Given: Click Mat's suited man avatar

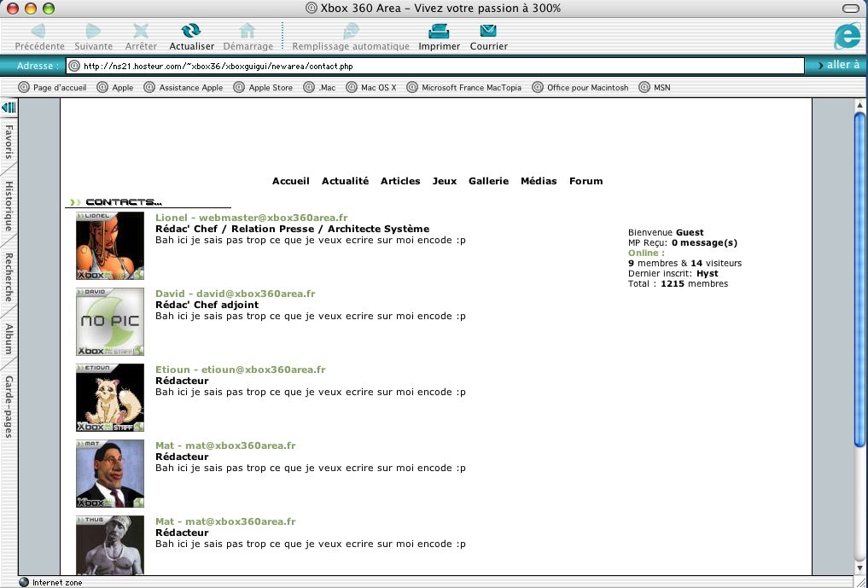Looking at the screenshot, I should click(110, 474).
